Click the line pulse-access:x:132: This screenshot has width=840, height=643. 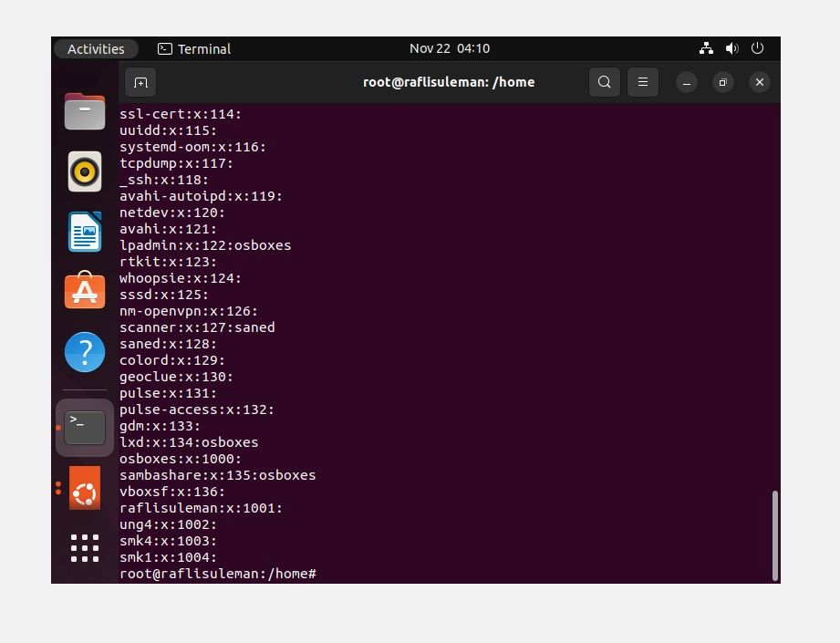[197, 410]
